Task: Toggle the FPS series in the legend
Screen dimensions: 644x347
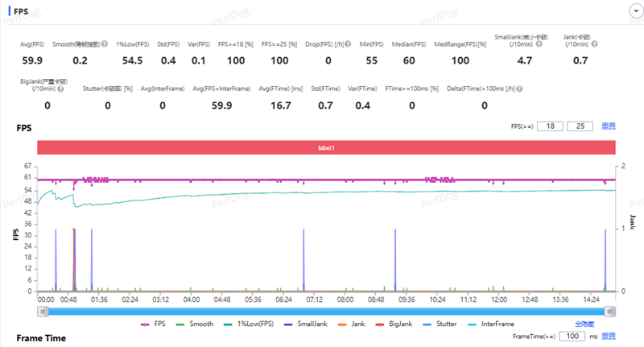Action: click(154, 324)
